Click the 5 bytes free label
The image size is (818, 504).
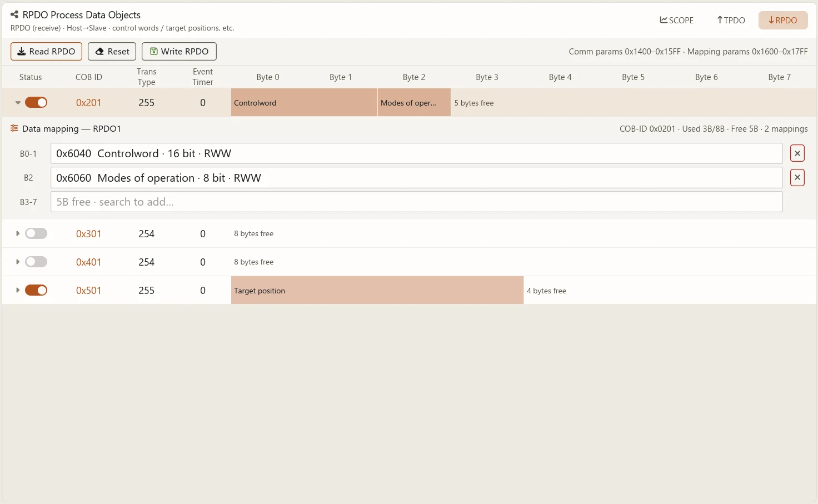(x=474, y=103)
